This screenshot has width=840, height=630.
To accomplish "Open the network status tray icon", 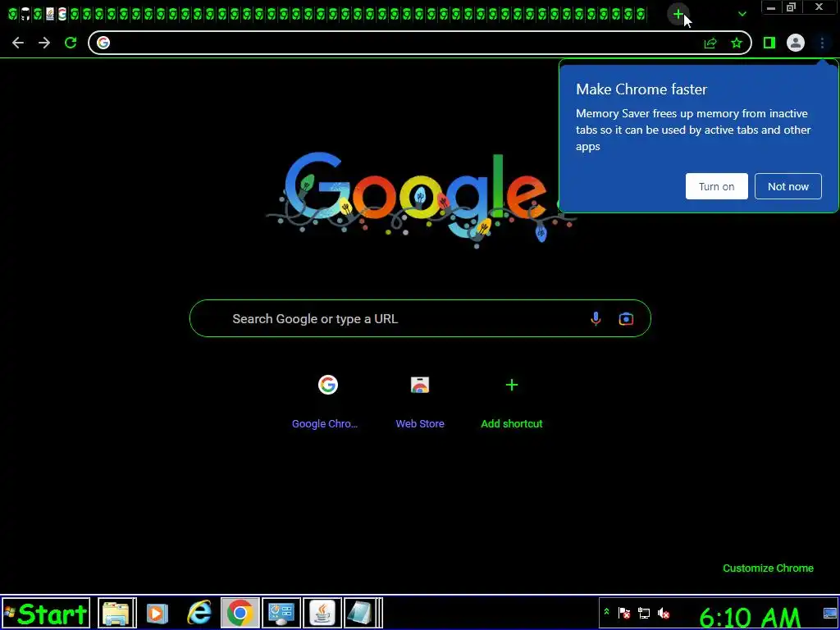I will [643, 614].
